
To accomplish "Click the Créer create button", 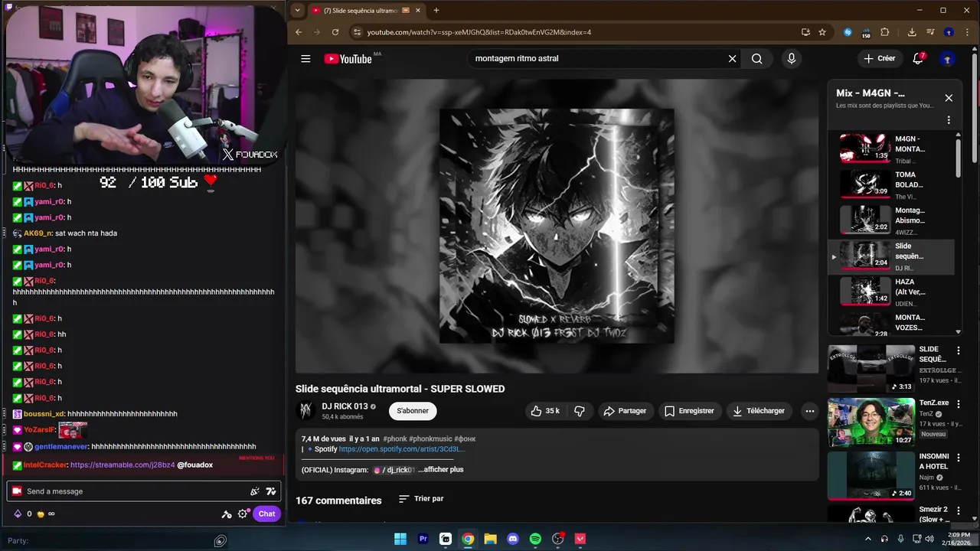I will point(879,58).
